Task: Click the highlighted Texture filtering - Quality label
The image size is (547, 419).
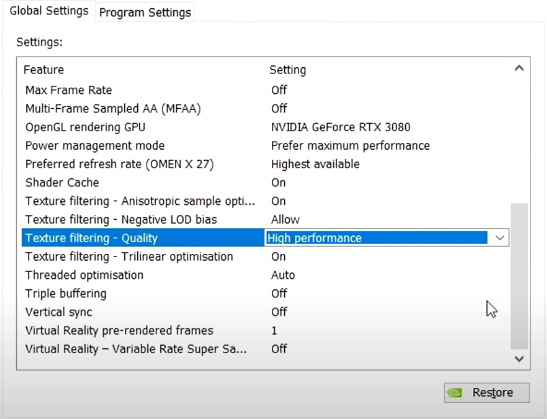Action: (x=91, y=238)
